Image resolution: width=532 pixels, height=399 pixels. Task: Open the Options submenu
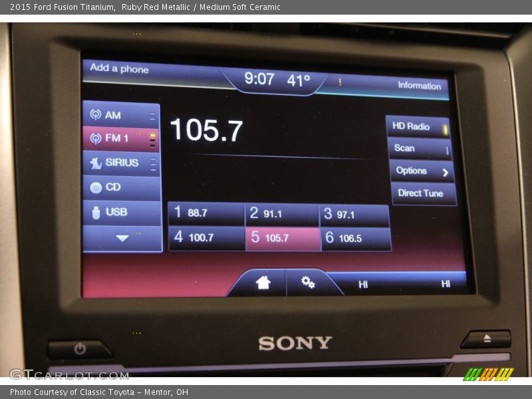422,171
